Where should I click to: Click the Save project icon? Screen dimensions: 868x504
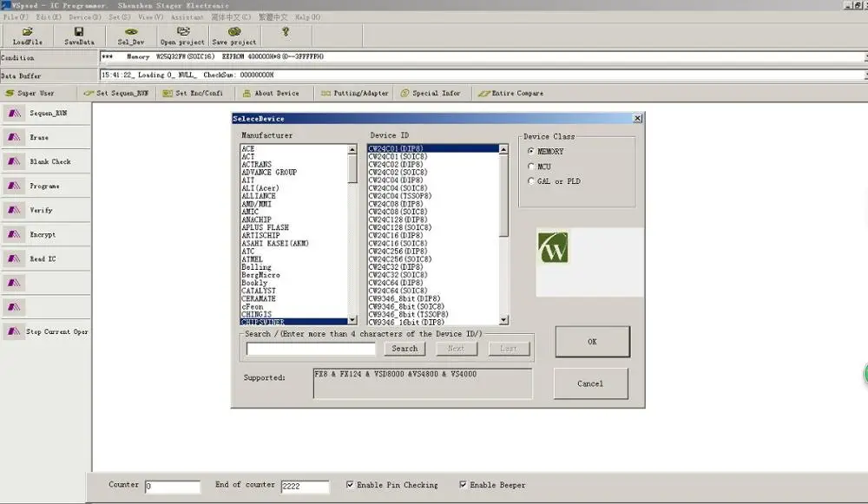pyautogui.click(x=233, y=32)
